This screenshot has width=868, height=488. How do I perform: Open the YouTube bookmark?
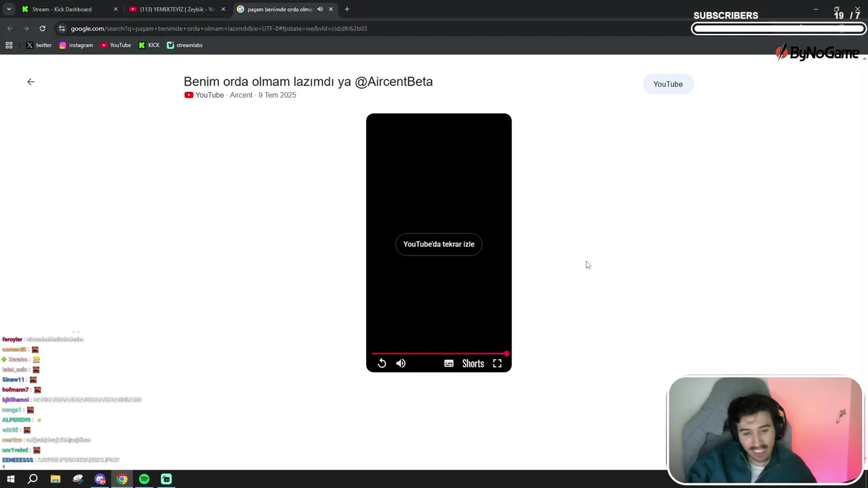(x=116, y=45)
